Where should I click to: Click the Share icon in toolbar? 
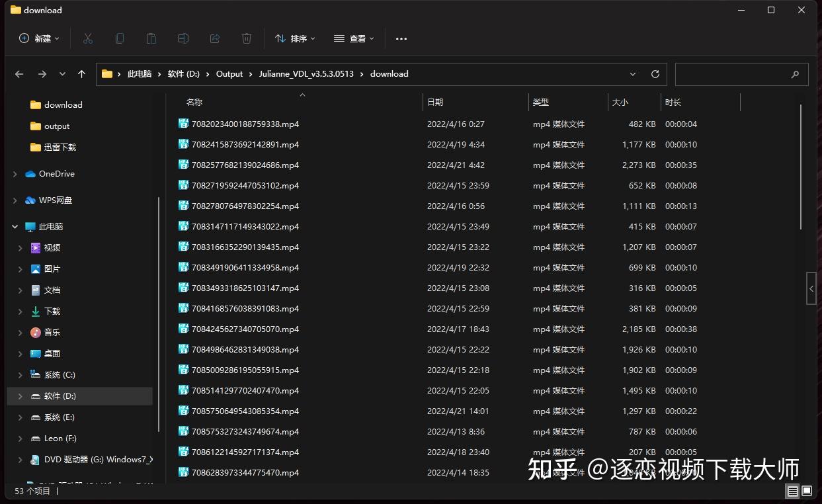215,38
